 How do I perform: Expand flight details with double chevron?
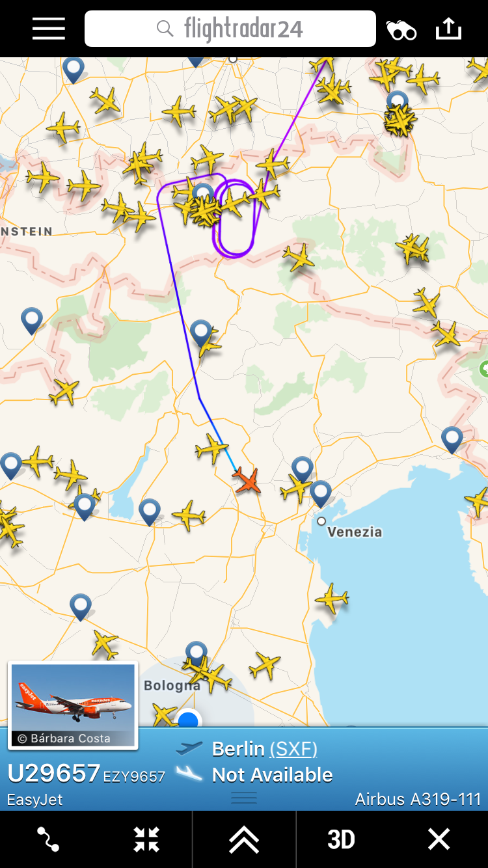[244, 839]
